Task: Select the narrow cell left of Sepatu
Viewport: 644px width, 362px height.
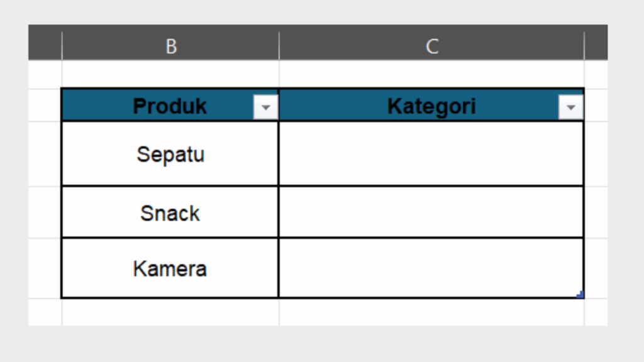Action: pos(45,154)
